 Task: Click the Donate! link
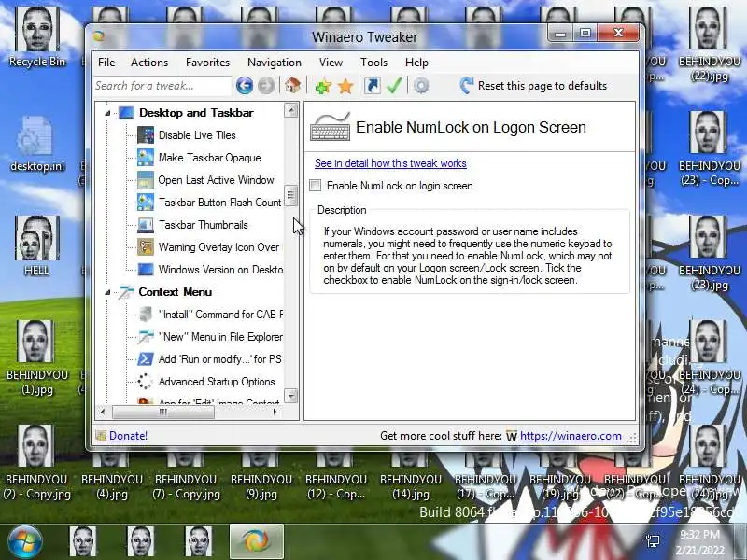[128, 436]
